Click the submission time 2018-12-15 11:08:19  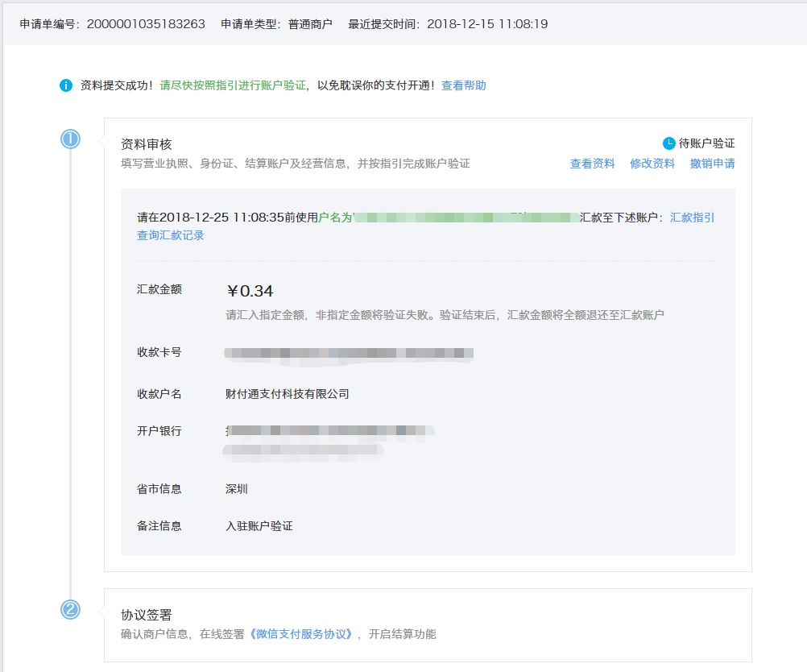click(487, 24)
